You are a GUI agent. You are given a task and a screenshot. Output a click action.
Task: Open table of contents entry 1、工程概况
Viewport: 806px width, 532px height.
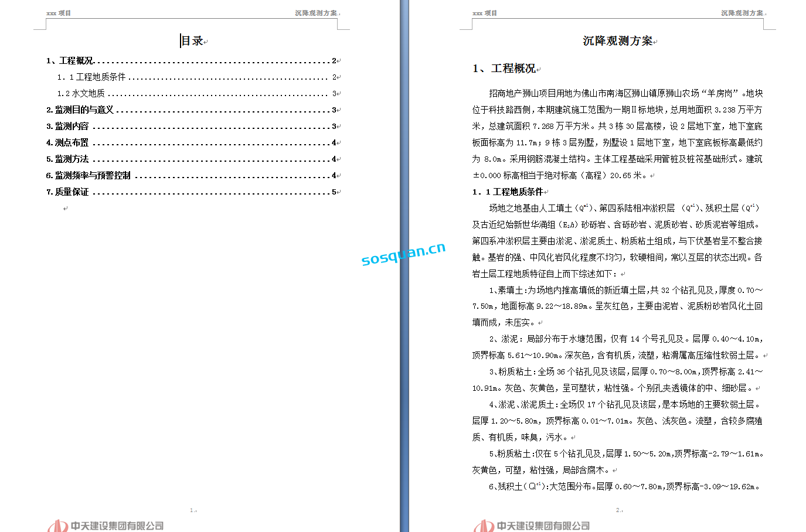[x=70, y=61]
